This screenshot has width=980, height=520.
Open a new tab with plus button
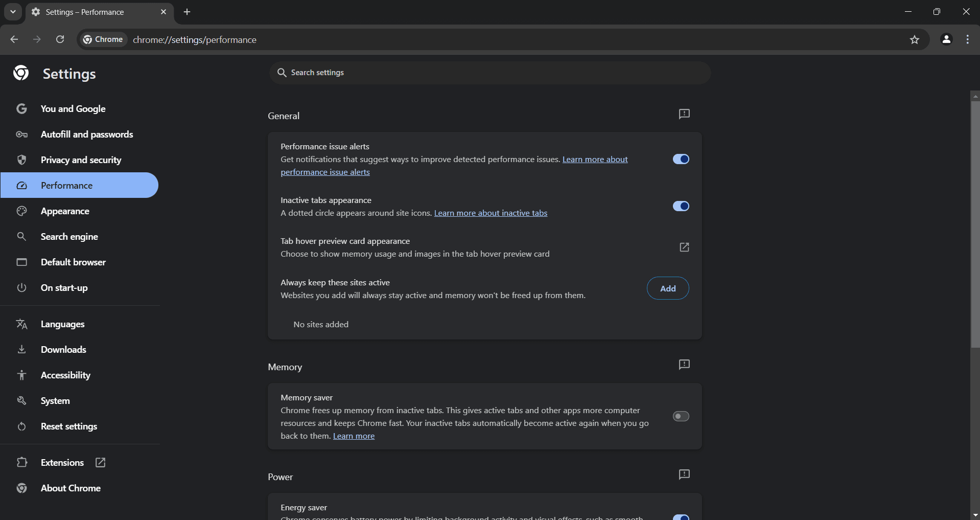[187, 12]
